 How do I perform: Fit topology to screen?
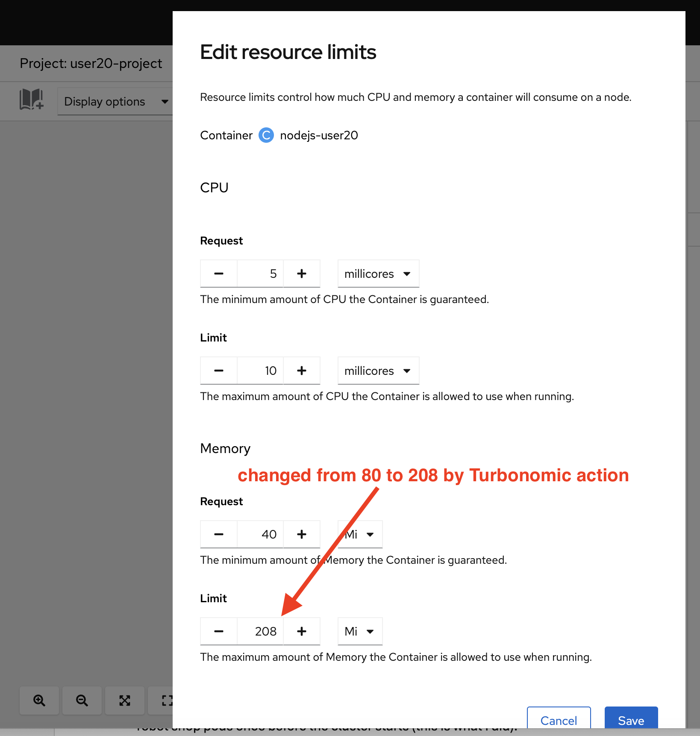point(125,701)
